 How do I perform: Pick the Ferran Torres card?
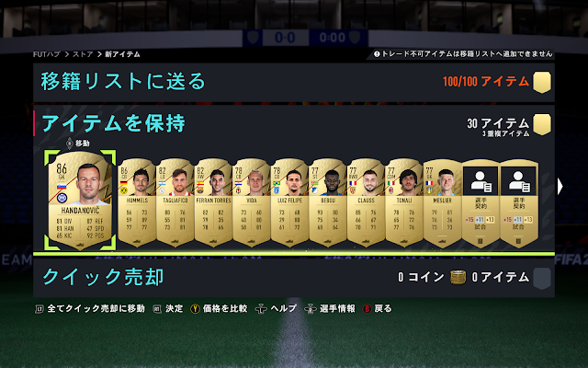pyautogui.click(x=213, y=202)
